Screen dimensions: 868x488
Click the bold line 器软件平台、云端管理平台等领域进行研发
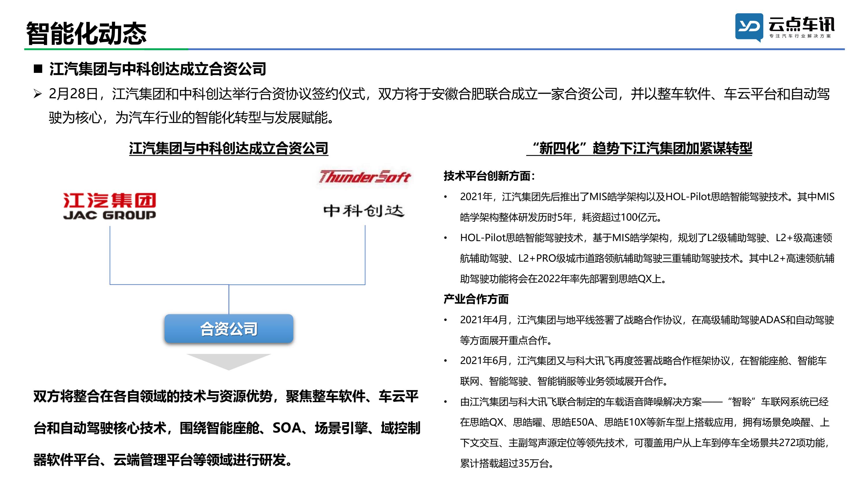[x=163, y=460]
